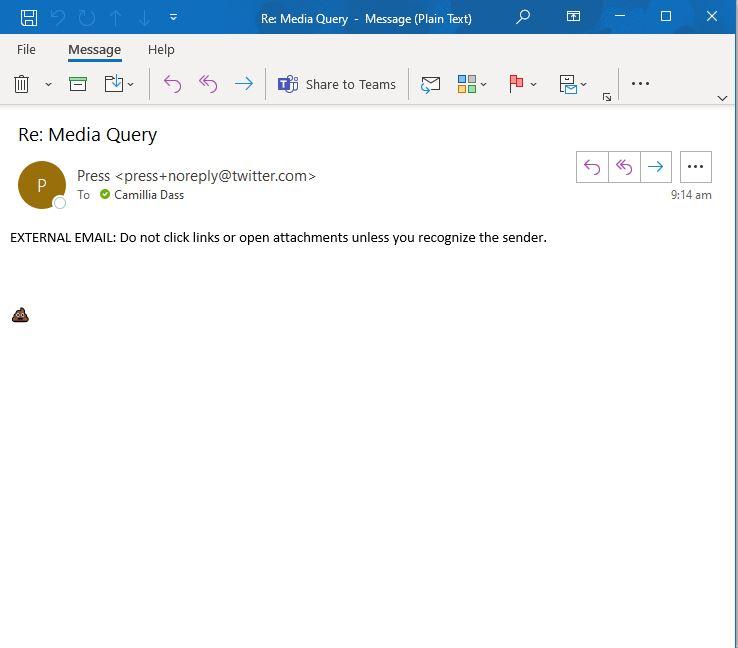Save the message with the floppy disk icon

pos(29,17)
